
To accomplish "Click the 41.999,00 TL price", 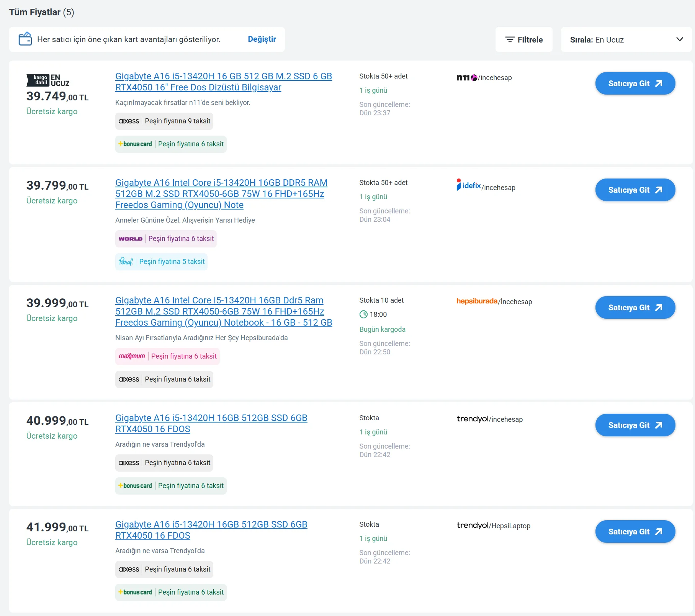I will [x=57, y=527].
